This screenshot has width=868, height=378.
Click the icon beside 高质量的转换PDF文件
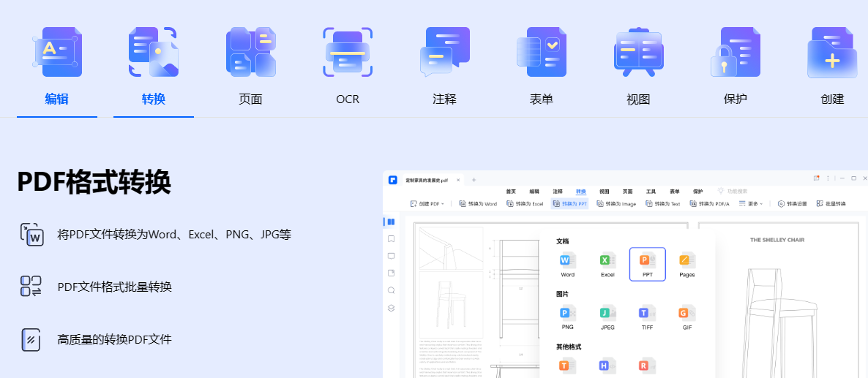[x=31, y=339]
